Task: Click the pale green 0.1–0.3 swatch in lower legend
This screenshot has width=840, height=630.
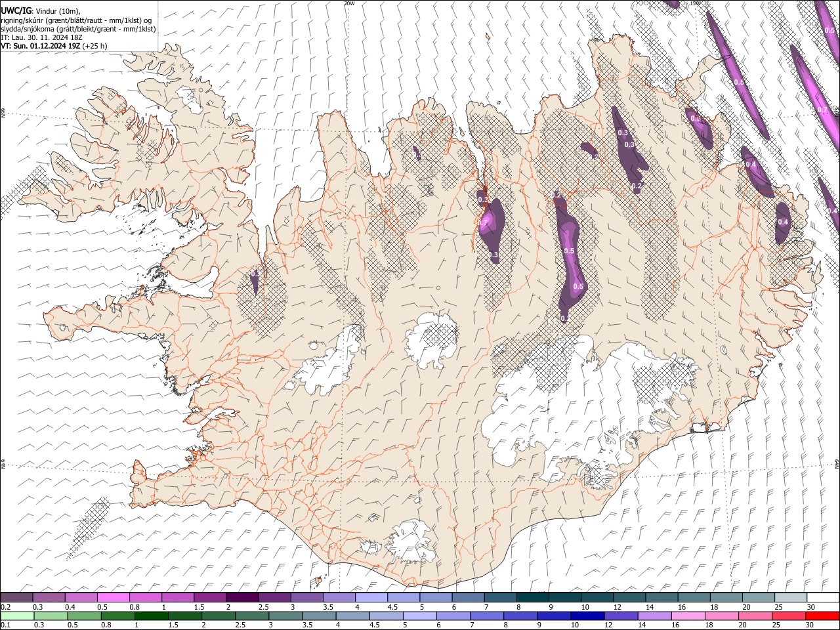Action: [18, 616]
